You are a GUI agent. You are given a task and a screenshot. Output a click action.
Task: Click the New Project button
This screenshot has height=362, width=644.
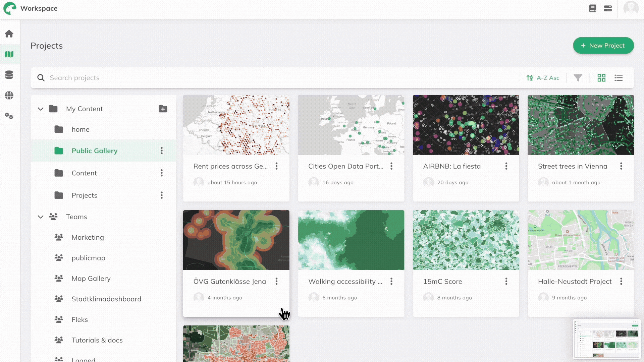coord(603,46)
